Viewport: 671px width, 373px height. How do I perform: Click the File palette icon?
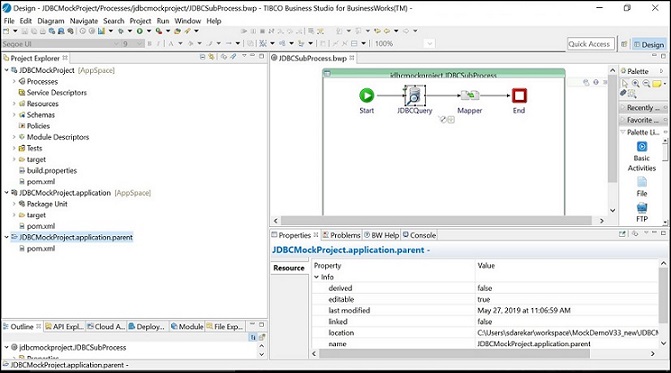pyautogui.click(x=641, y=182)
